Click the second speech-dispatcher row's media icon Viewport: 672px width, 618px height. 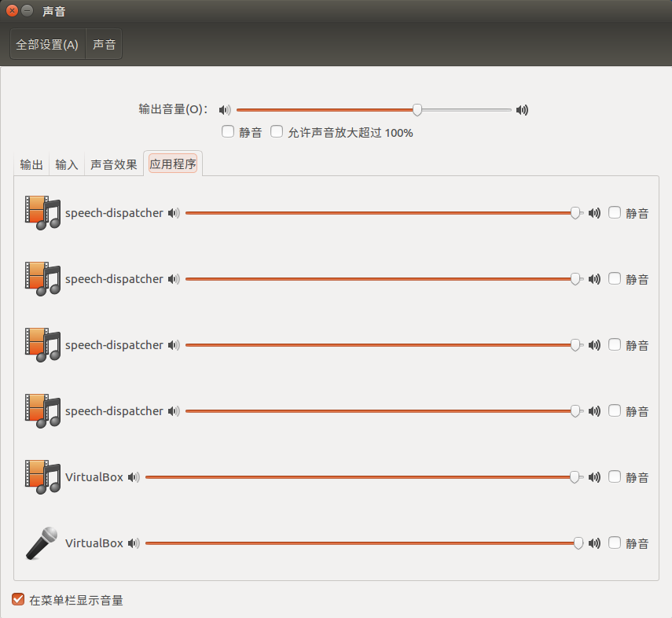[42, 279]
